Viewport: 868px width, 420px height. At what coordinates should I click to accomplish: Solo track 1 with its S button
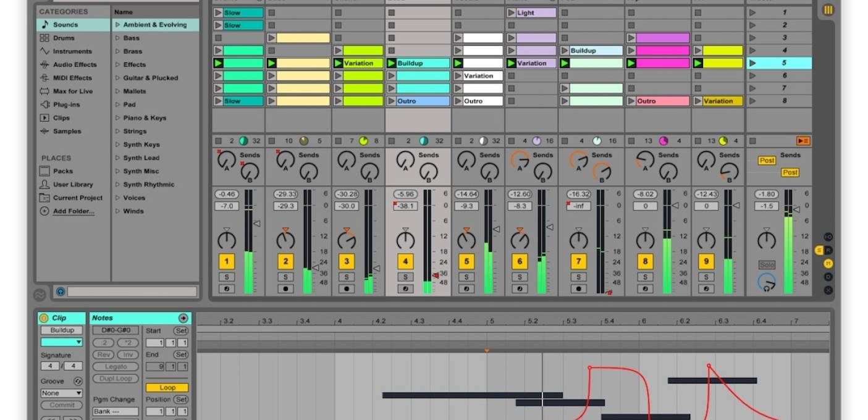tap(226, 276)
